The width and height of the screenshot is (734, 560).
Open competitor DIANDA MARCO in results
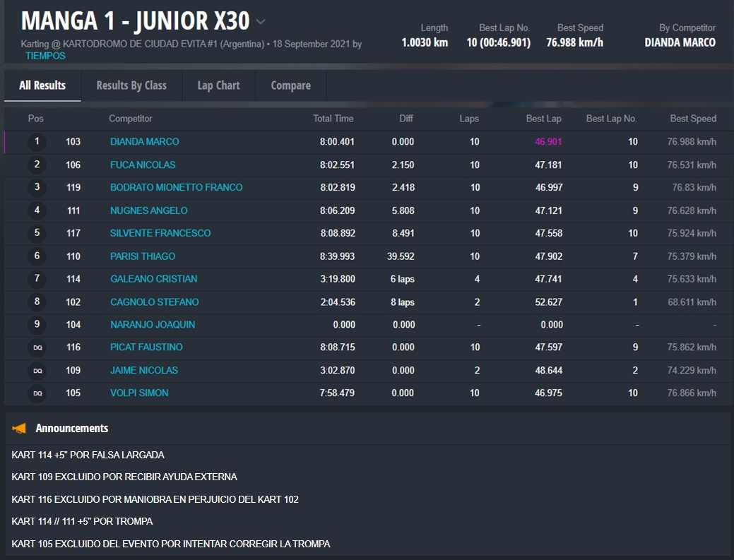point(145,142)
